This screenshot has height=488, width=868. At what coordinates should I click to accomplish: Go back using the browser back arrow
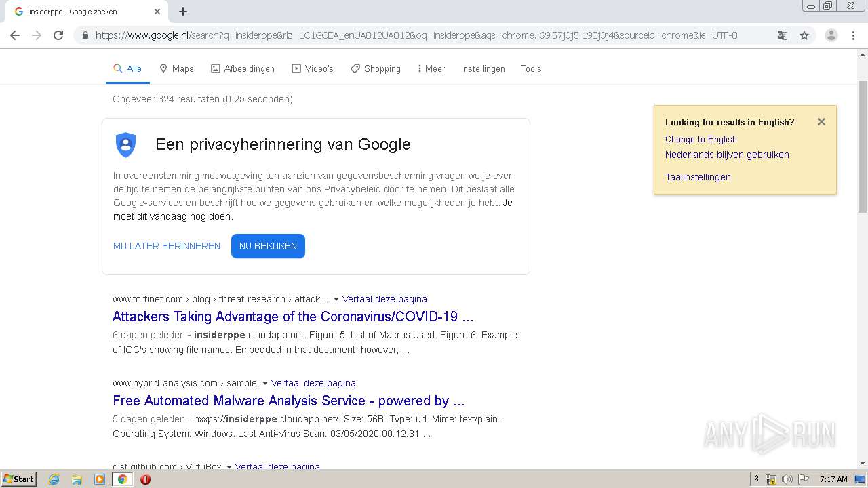[15, 35]
